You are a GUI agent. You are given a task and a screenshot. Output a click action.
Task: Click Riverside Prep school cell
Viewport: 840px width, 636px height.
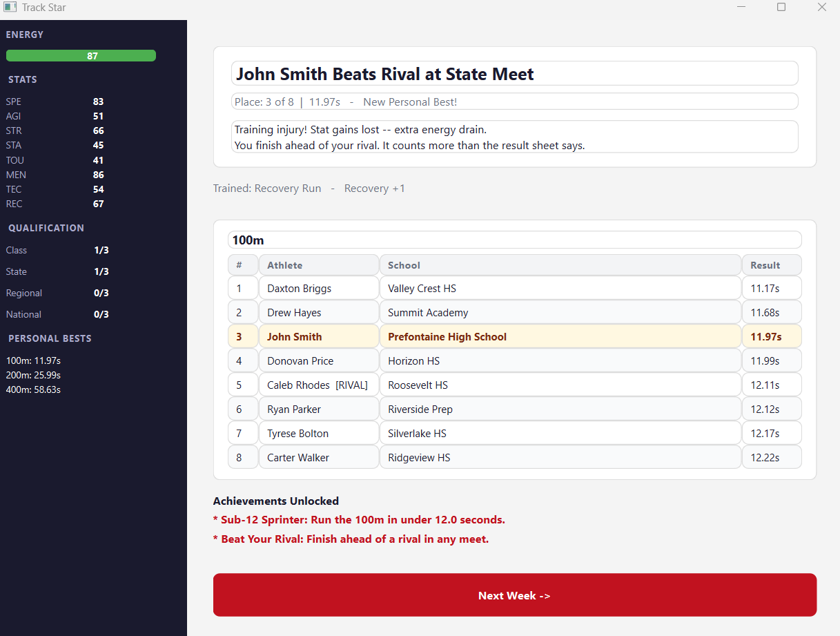[x=560, y=409]
